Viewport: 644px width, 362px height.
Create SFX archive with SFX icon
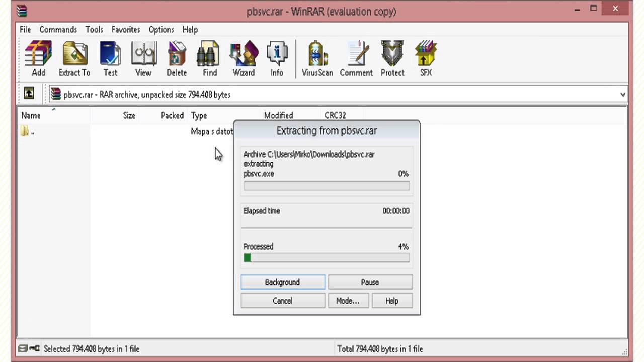[426, 59]
